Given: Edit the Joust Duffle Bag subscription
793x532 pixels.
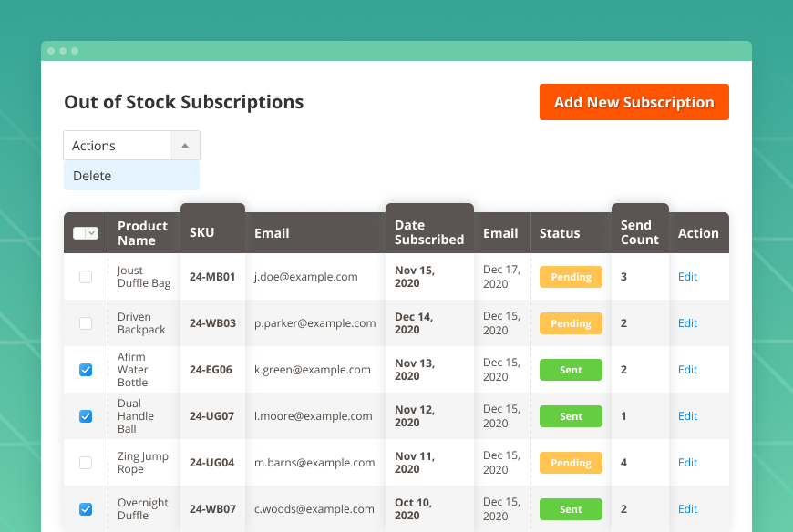Looking at the screenshot, I should pos(687,277).
